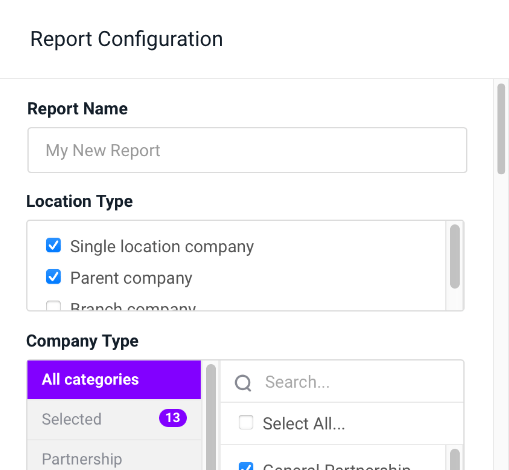Select the All categories tab

pos(114,380)
